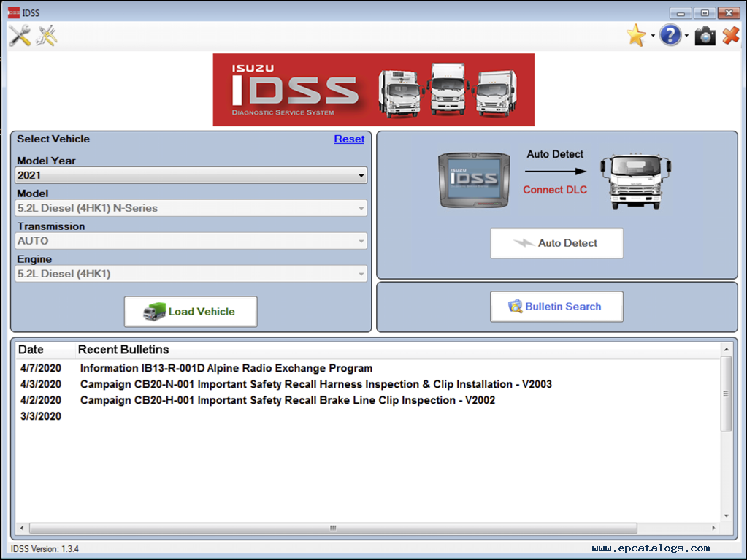
Task: Open the Model dropdown with N-Series
Action: coord(191,208)
